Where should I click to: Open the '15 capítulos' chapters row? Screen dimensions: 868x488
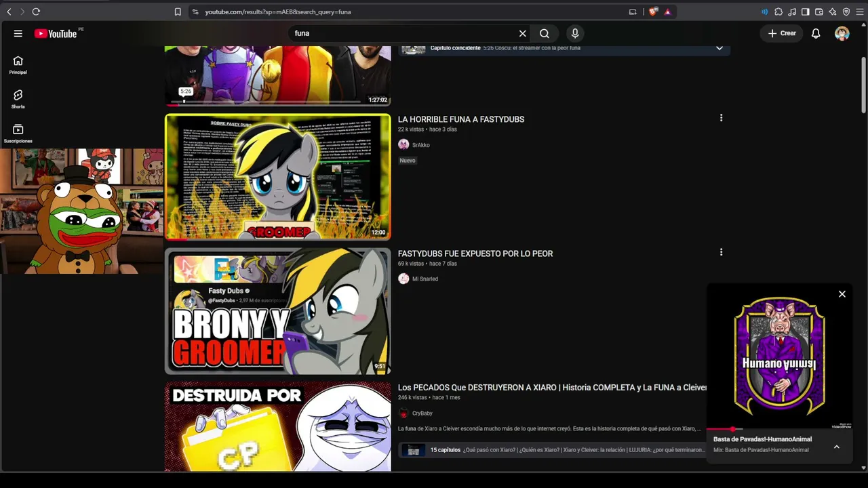click(553, 450)
